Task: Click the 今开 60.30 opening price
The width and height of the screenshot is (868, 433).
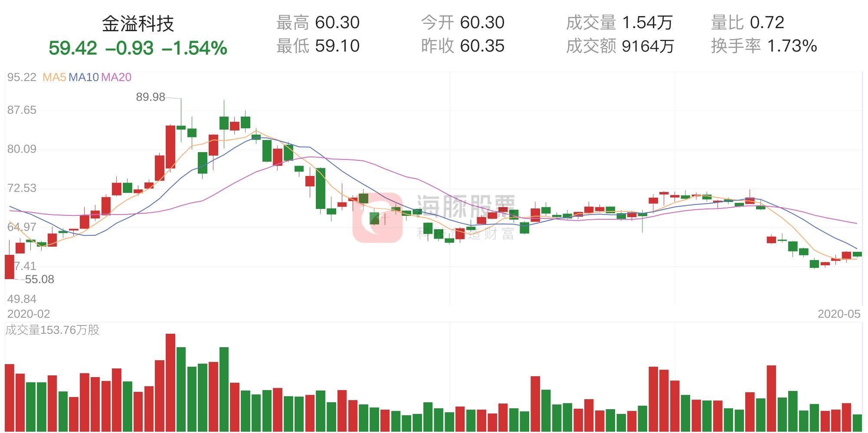Action: 462,23
